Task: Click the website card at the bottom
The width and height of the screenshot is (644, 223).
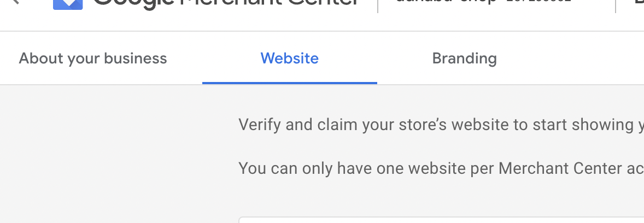Action: [x=437, y=220]
